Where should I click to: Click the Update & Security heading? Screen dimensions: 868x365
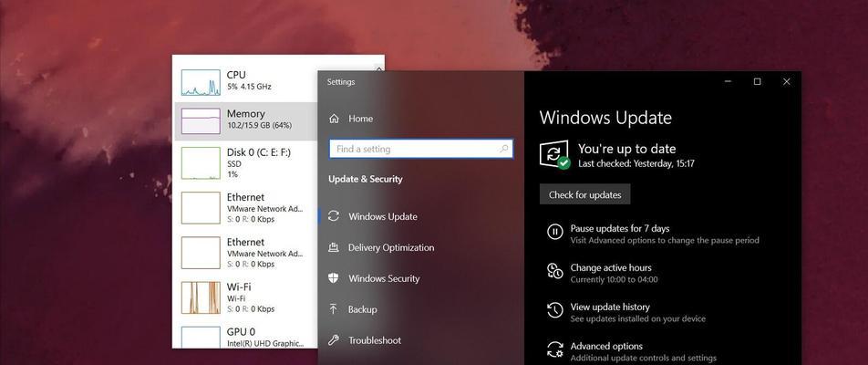(x=366, y=179)
